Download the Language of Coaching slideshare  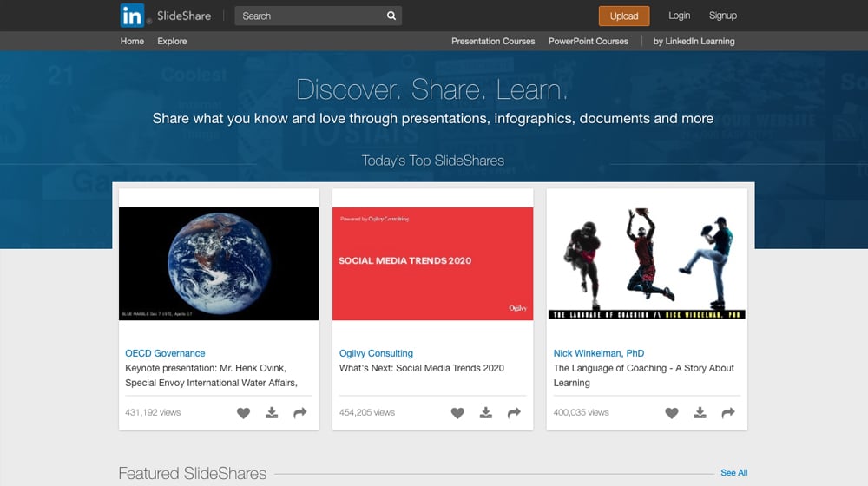pyautogui.click(x=700, y=413)
